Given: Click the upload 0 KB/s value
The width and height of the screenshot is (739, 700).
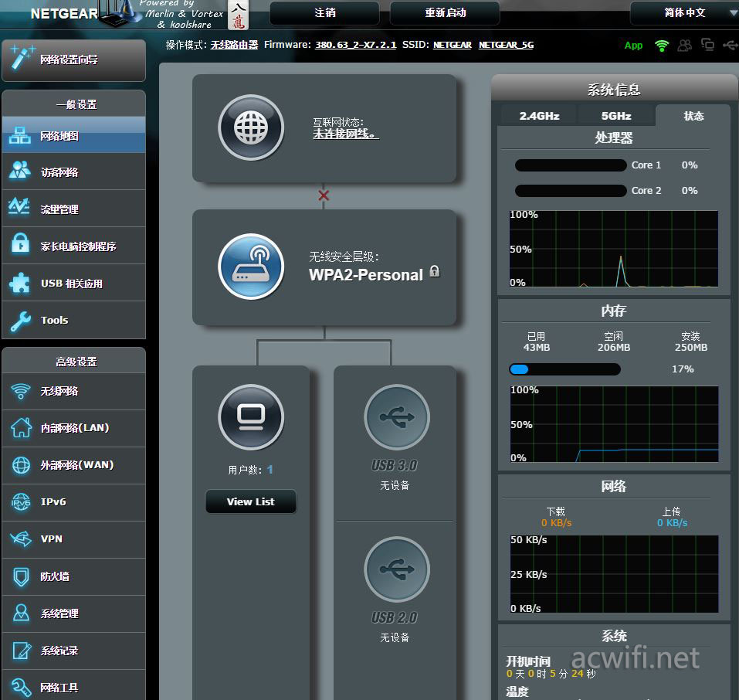Looking at the screenshot, I should pos(672,523).
